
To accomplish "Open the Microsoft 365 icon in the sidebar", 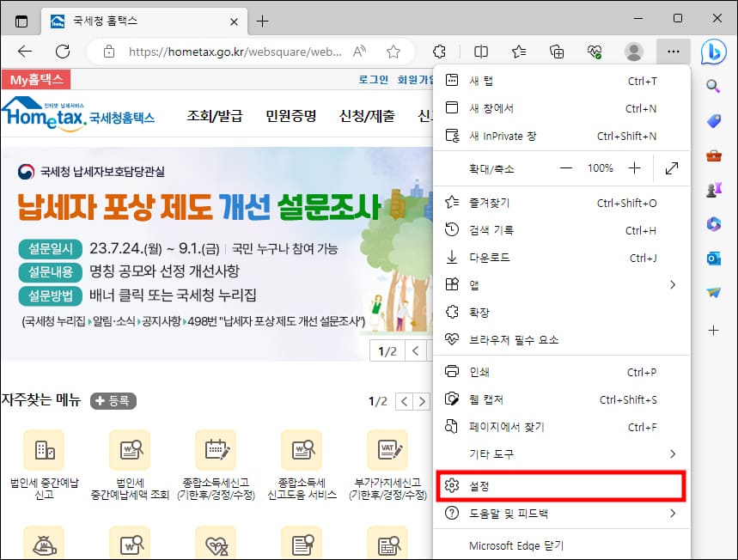I will tap(713, 223).
